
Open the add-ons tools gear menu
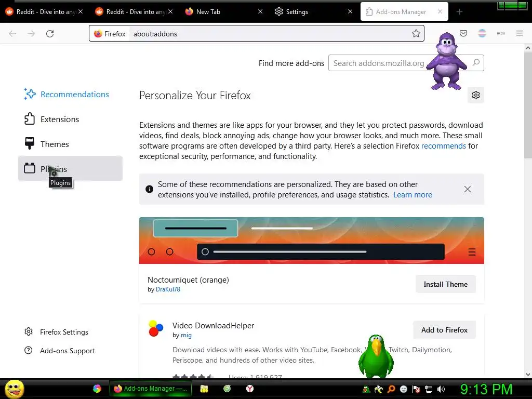pos(476,95)
